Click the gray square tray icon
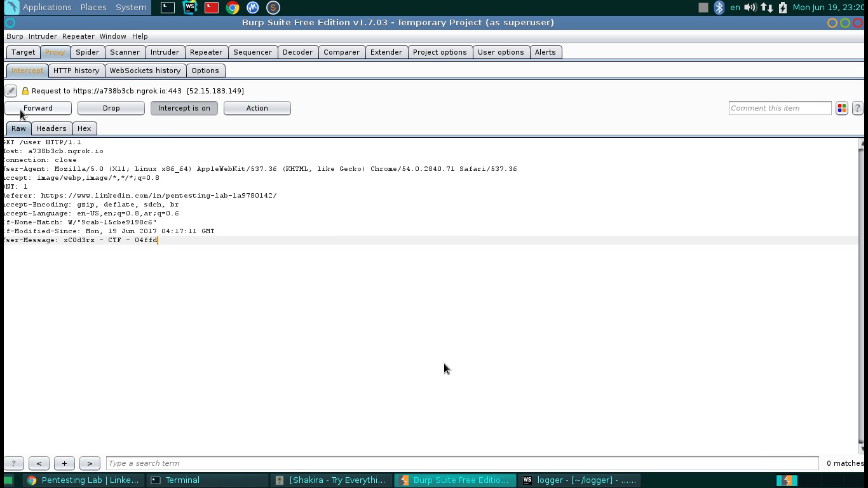 [703, 8]
